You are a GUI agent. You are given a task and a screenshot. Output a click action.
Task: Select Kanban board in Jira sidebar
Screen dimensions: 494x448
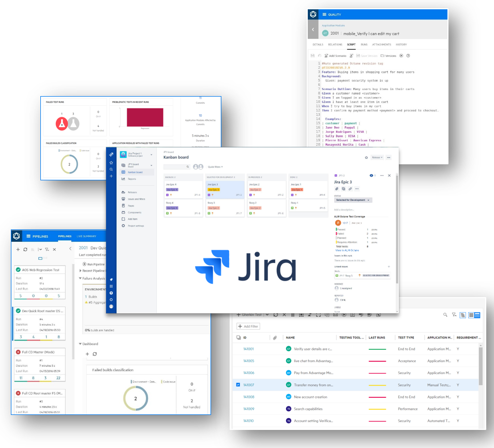(137, 172)
